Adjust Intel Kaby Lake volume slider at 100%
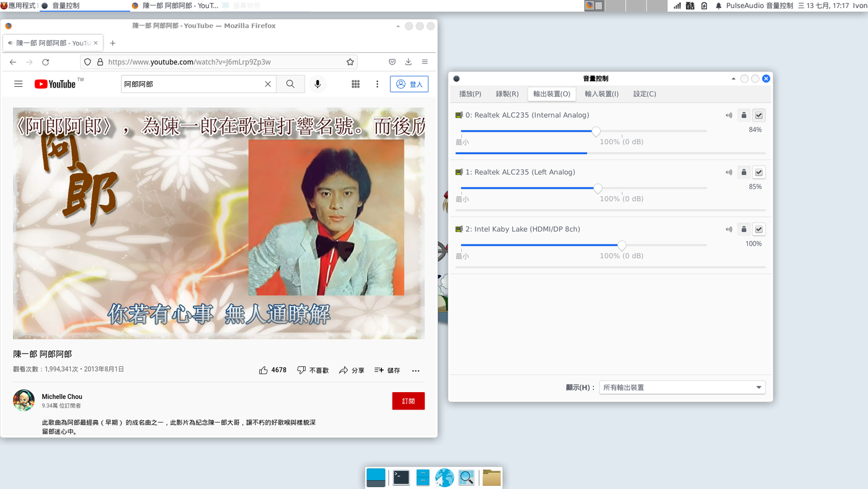 [x=622, y=246]
